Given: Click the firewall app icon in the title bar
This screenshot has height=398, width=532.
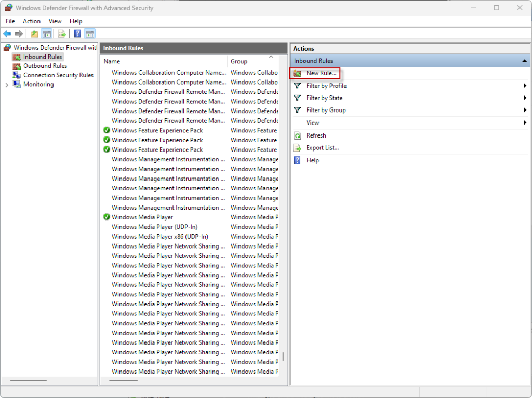Looking at the screenshot, I should 8,8.
